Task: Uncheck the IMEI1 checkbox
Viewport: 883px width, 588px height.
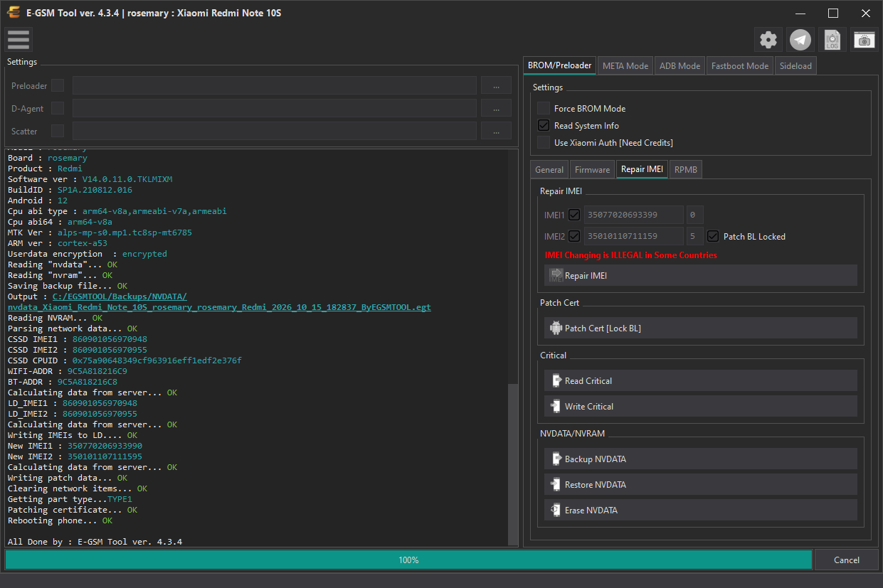Action: (574, 214)
